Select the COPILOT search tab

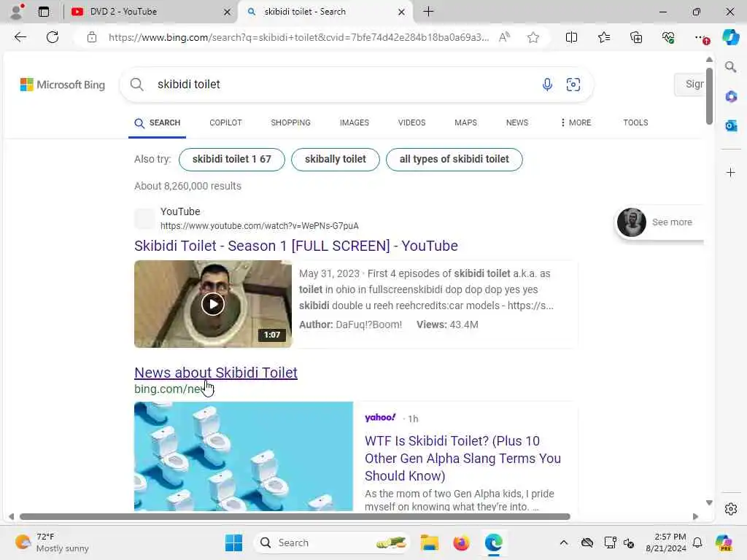coord(225,122)
